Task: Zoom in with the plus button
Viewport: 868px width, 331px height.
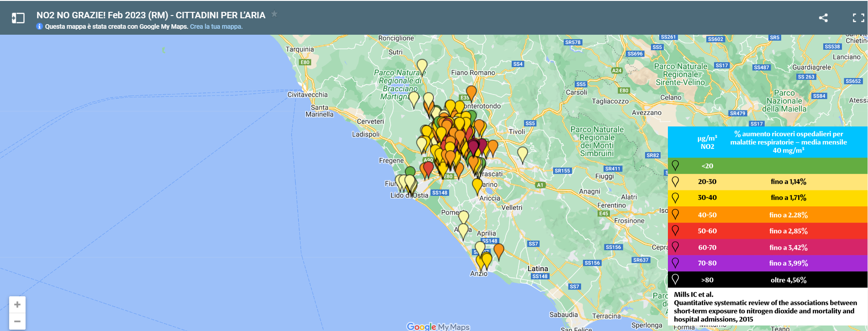Action: click(17, 305)
